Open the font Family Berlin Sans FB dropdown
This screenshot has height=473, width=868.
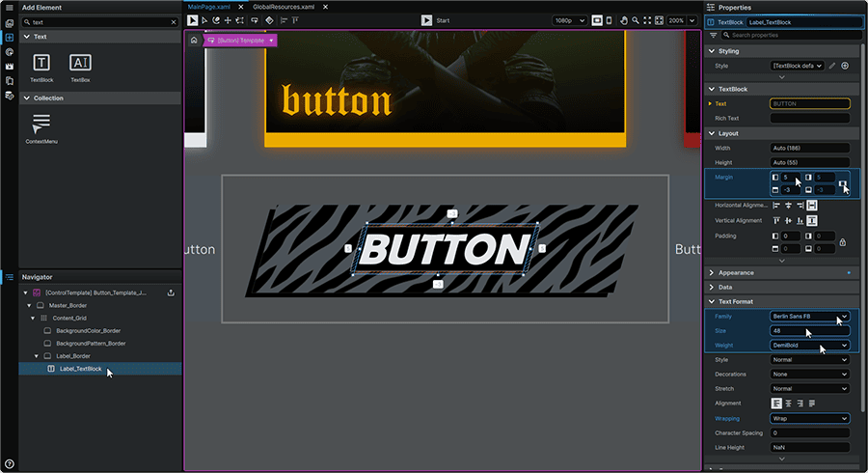(810, 317)
